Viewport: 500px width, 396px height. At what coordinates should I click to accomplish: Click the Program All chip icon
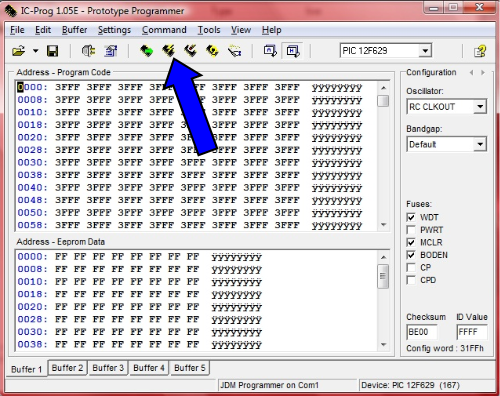(x=169, y=50)
